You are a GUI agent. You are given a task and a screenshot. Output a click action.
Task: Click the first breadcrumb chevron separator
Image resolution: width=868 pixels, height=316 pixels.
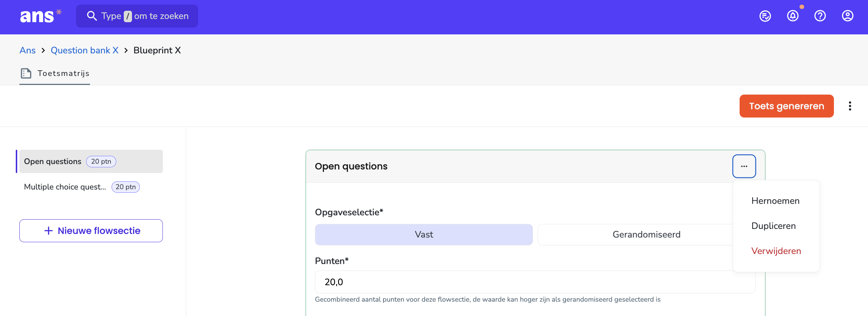43,51
